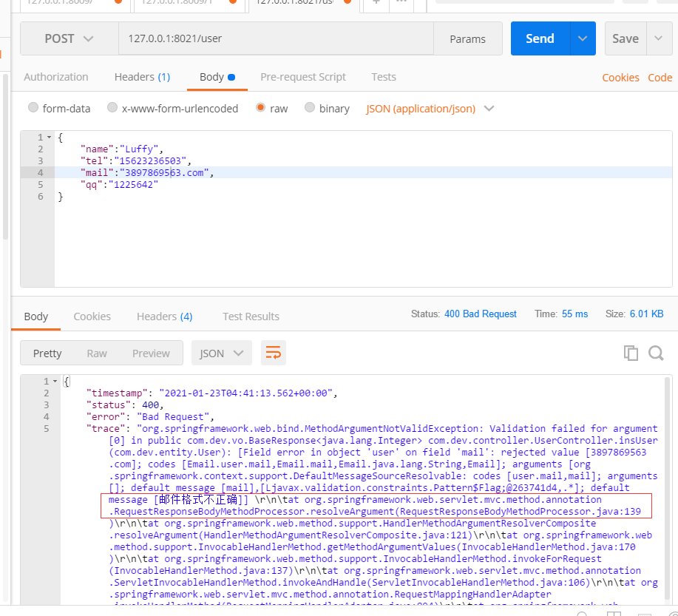This screenshot has height=616, width=678.
Task: Show the response Preview view
Action: coord(151,353)
